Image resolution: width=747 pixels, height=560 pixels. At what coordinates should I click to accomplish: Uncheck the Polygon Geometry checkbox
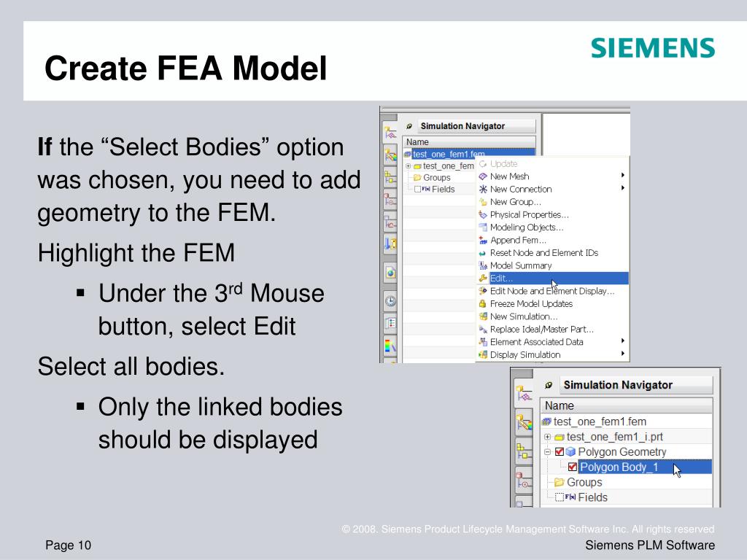[560, 451]
